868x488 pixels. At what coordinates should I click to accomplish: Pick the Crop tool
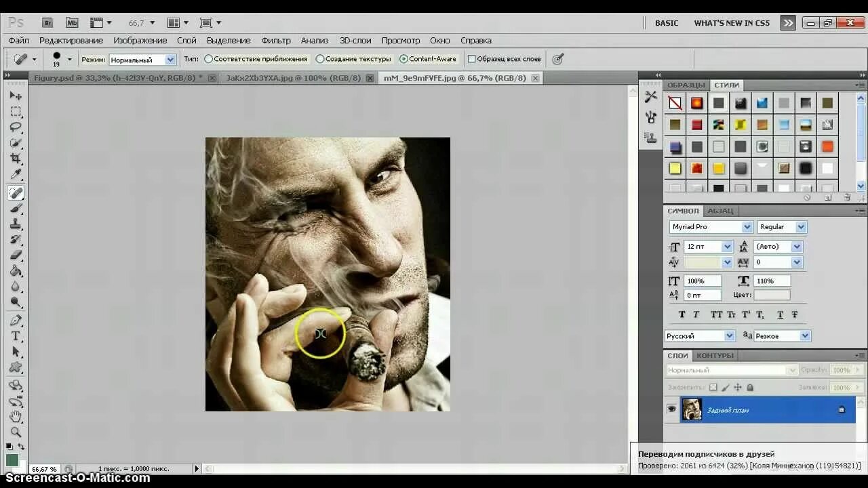point(16,159)
